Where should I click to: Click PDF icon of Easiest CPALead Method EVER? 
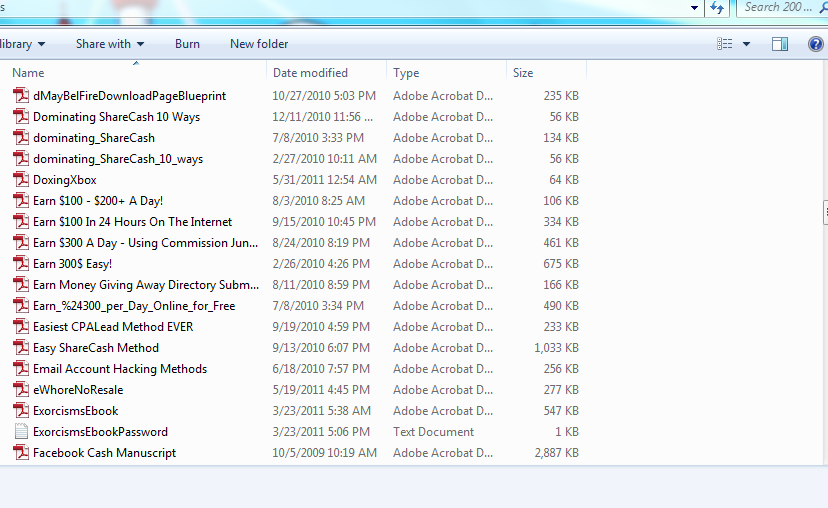click(x=21, y=327)
